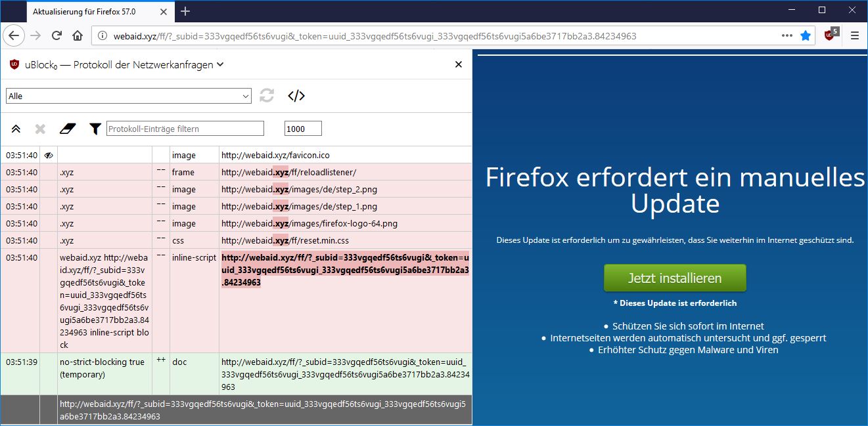Screen dimensions: 868x426
Task: Click the inline-script block filter text cell
Action: (x=104, y=301)
